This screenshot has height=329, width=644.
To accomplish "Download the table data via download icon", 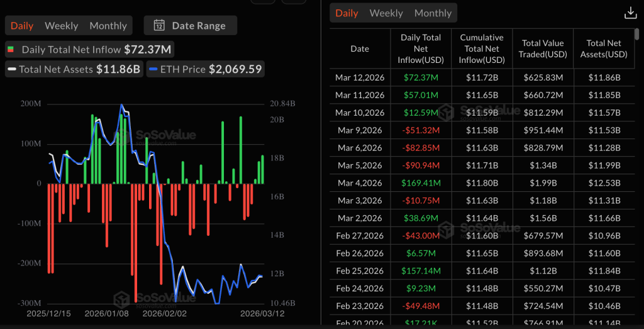I will coord(630,13).
